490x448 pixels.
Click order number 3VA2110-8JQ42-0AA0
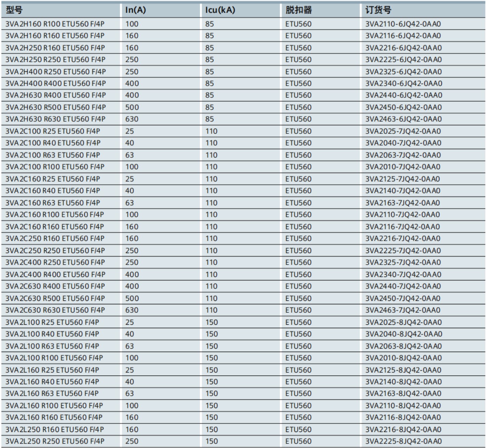coord(403,406)
